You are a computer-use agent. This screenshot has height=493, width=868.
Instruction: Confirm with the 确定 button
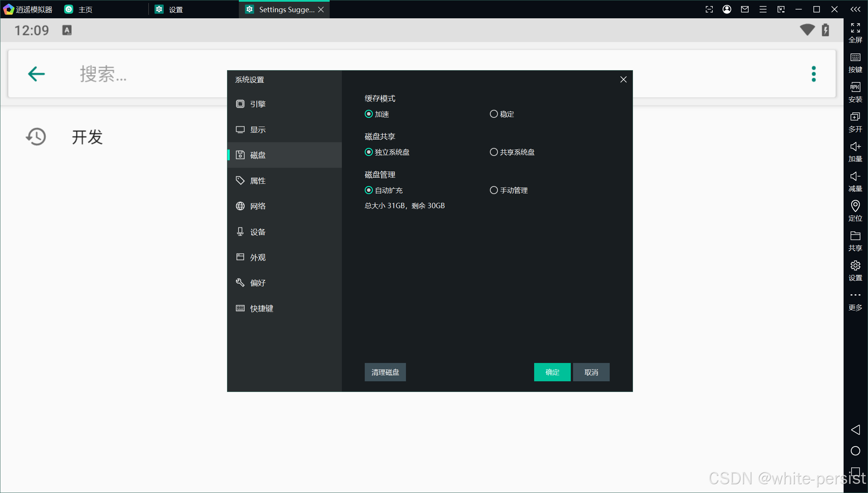[x=552, y=372]
